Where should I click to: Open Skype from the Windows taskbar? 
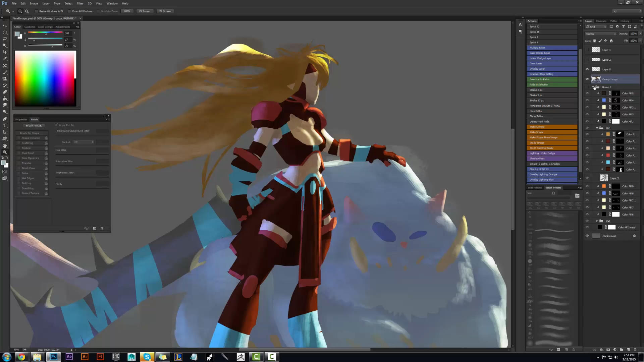147,357
